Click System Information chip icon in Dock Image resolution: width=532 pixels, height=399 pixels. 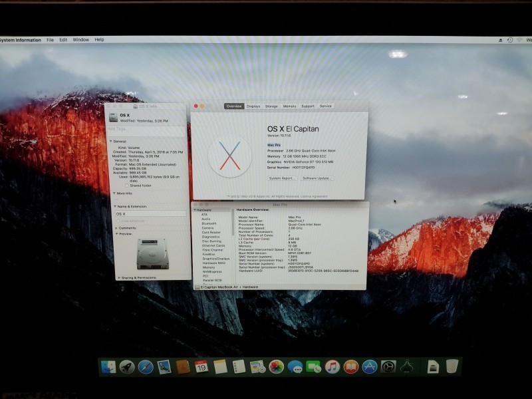[406, 366]
